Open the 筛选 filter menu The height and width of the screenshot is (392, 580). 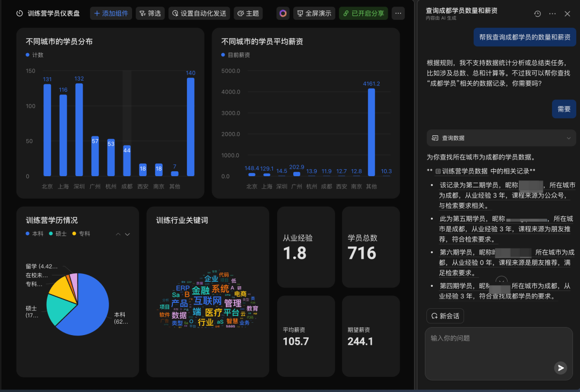click(150, 13)
